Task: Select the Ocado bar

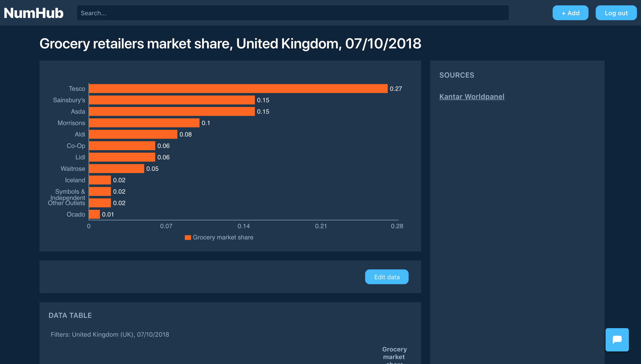Action: [94, 214]
